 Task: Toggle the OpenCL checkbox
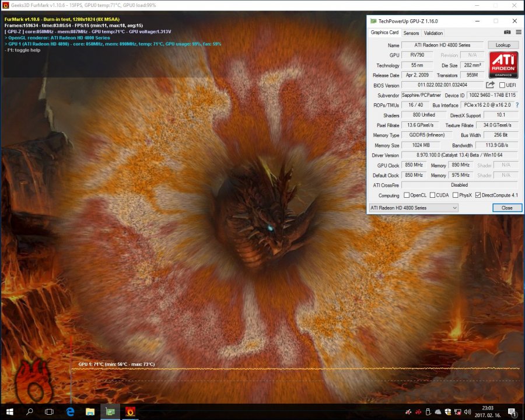(407, 195)
